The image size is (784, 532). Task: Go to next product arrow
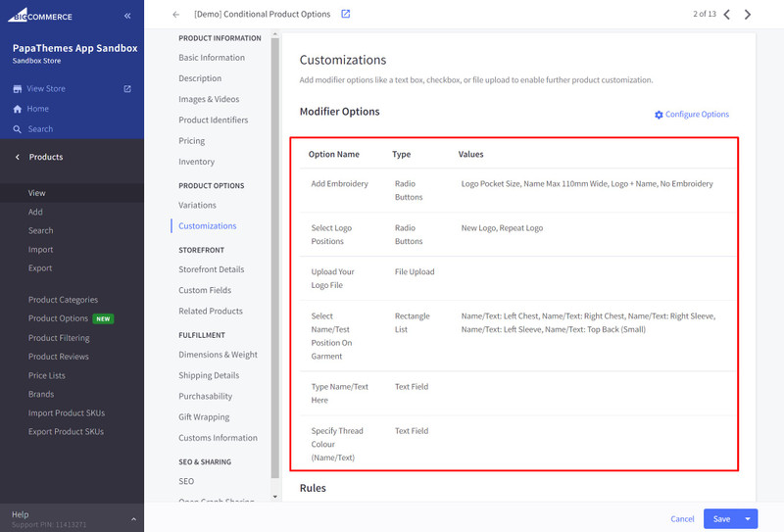(x=748, y=15)
